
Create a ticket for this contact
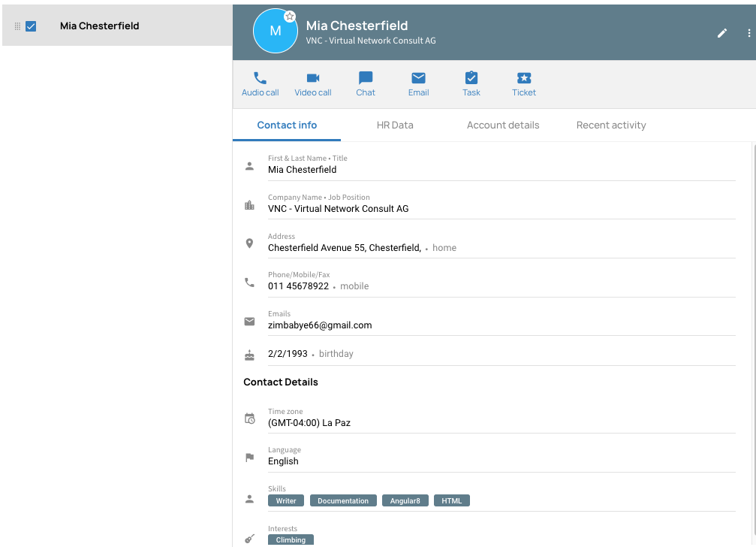524,84
